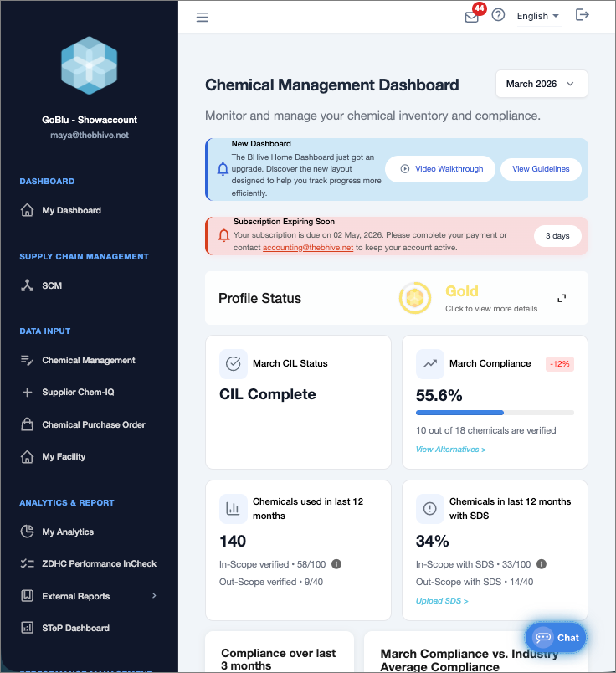Click the Gold profile status text

pyautogui.click(x=461, y=291)
